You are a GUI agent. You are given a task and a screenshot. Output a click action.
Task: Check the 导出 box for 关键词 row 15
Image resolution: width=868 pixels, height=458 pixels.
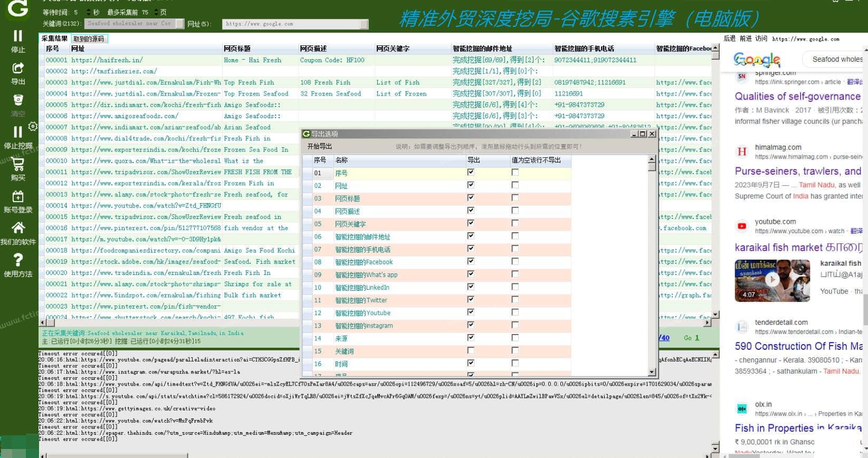[471, 350]
